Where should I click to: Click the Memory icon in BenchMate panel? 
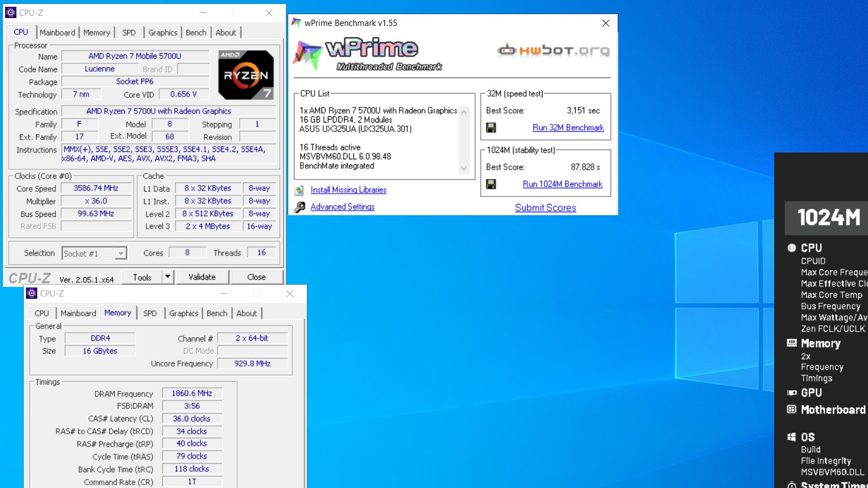pyautogui.click(x=792, y=343)
